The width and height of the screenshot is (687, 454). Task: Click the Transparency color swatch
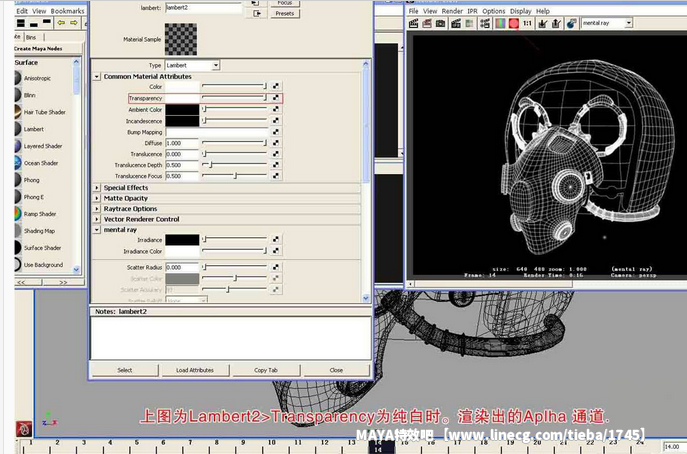pyautogui.click(x=182, y=98)
